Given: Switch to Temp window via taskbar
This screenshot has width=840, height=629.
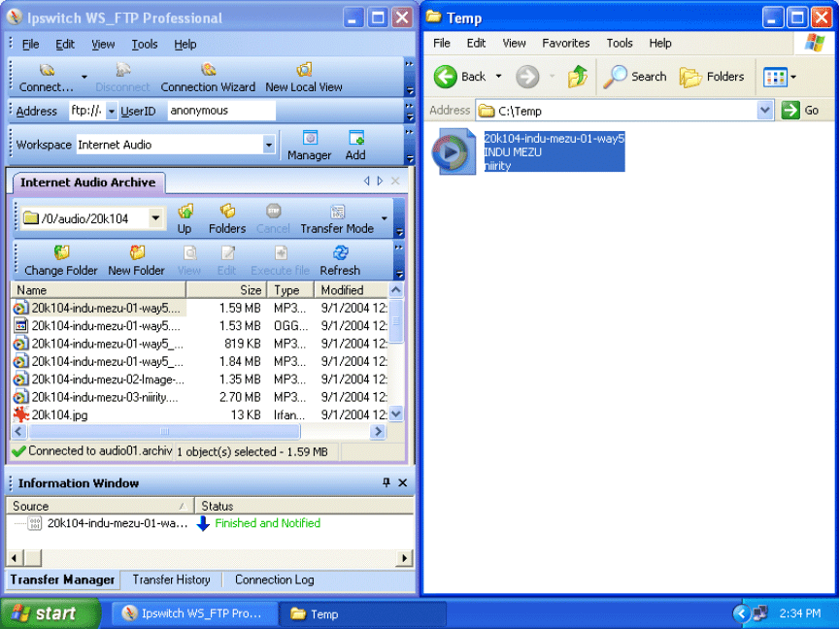Looking at the screenshot, I should tap(362, 614).
